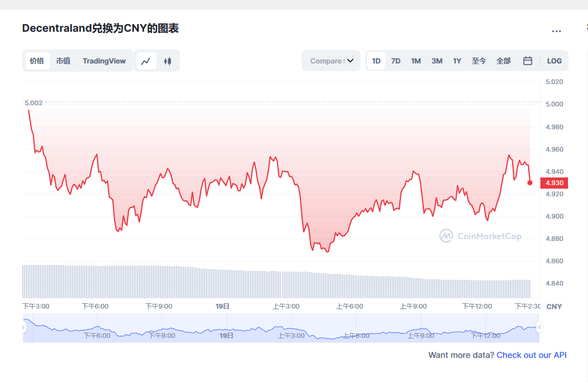Switch to candlestick chart icon
The width and height of the screenshot is (588, 382).
coord(168,61)
